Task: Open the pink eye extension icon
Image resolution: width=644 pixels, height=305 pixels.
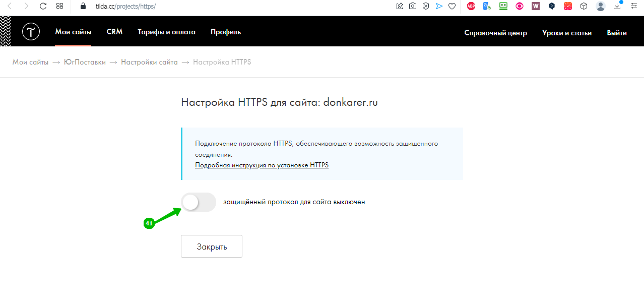Action: (520, 6)
